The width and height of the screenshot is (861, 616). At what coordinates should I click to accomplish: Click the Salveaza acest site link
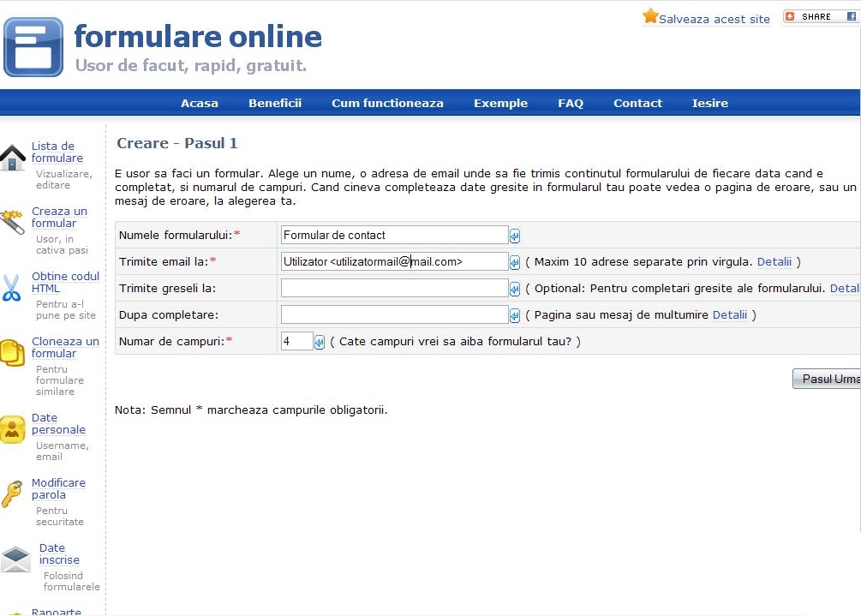pyautogui.click(x=714, y=19)
